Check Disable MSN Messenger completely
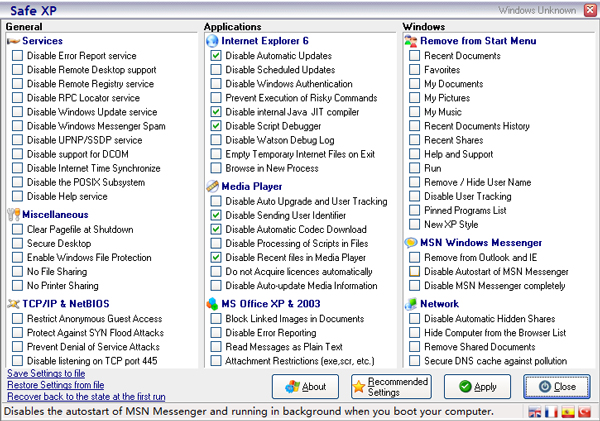600x421 pixels. click(414, 286)
